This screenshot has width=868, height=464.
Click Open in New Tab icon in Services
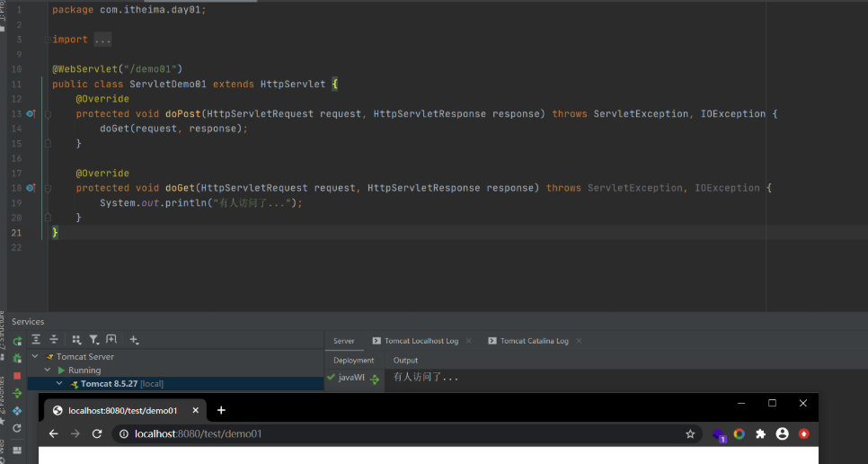pos(111,339)
